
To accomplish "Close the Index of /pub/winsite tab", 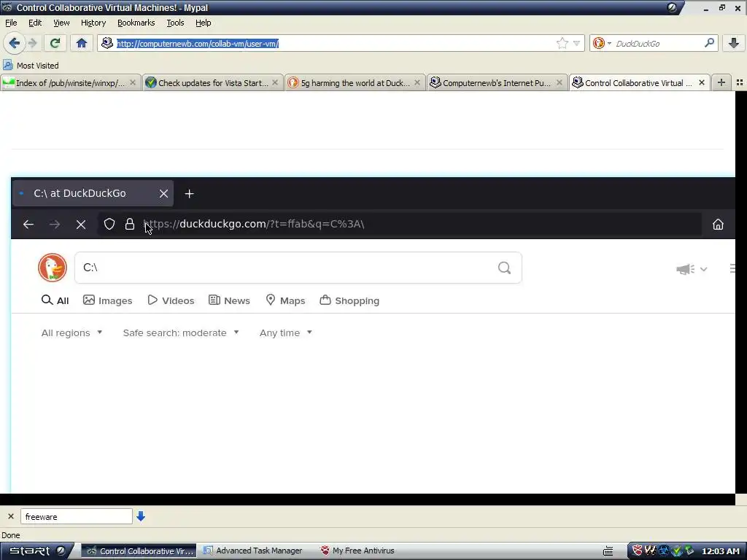I will coord(133,82).
